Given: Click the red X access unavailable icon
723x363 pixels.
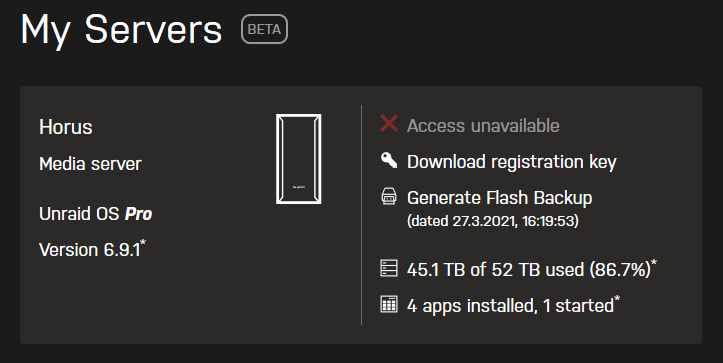Looking at the screenshot, I should [x=389, y=124].
